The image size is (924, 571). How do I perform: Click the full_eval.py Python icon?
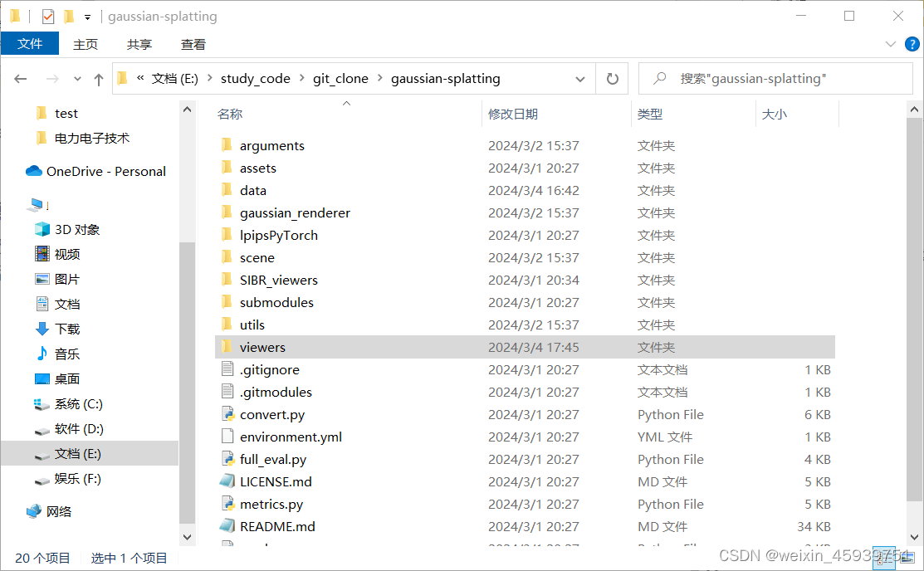tap(227, 458)
